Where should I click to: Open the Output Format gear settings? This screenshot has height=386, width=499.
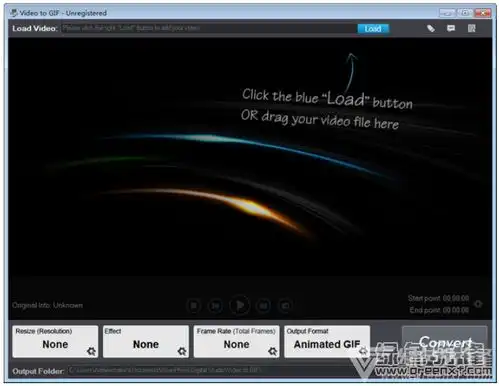click(363, 351)
